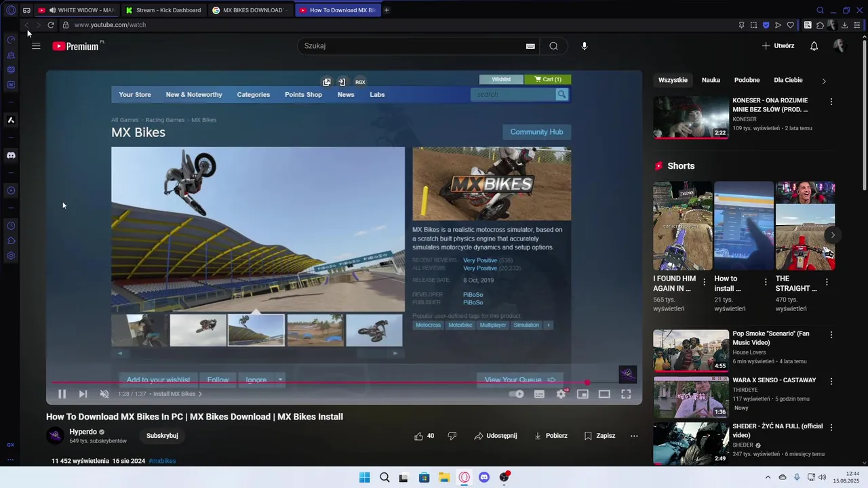Open the Utwórz create menu
868x488 pixels.
(x=778, y=46)
